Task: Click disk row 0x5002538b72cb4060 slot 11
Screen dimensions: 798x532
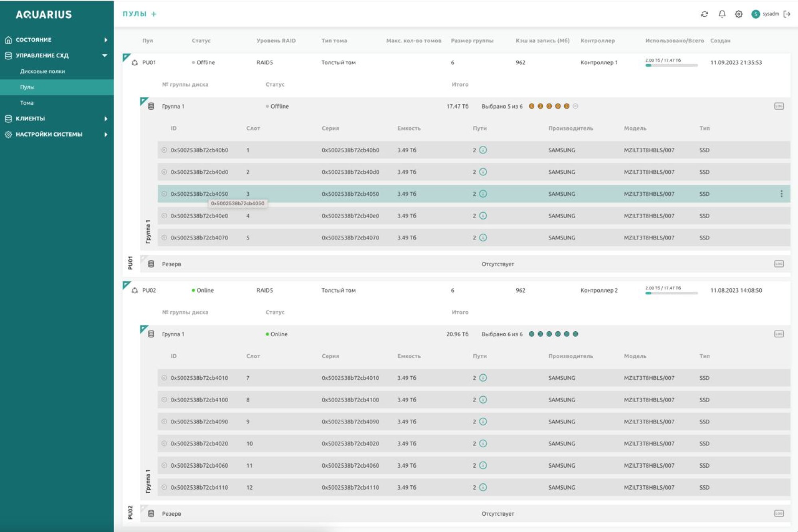Action: (x=474, y=466)
